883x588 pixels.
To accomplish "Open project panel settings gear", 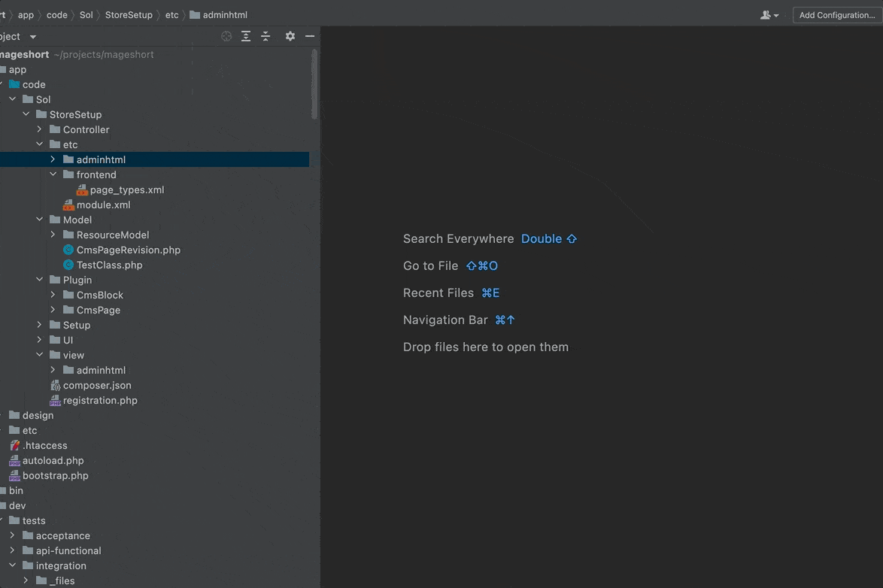I will tap(290, 36).
